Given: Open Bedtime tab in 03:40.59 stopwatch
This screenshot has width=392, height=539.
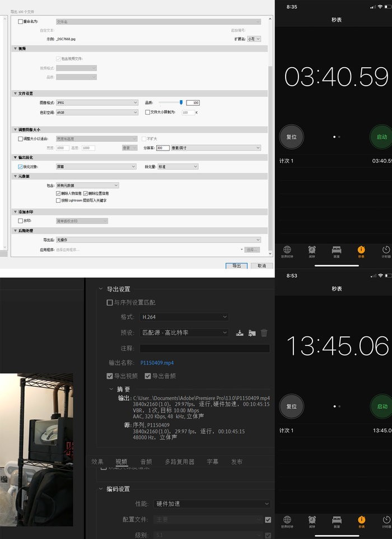Looking at the screenshot, I should (337, 251).
